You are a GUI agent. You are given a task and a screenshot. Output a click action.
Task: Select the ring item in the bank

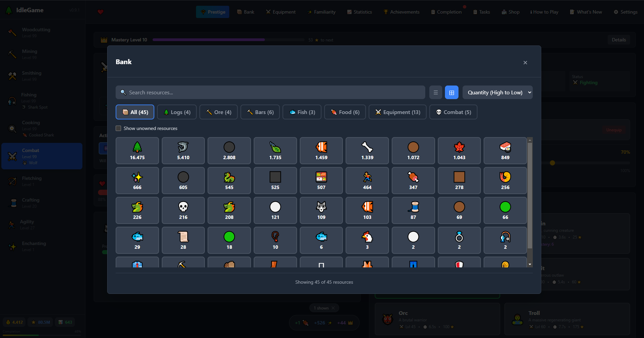click(x=459, y=240)
